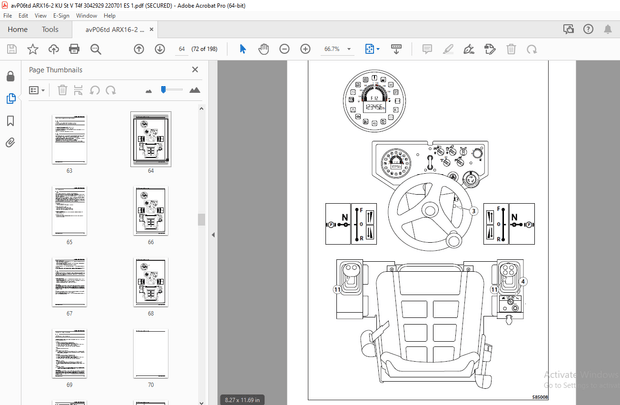Click the share review icon
Image resolution: width=620 pixels, height=405 pixels.
pos(568,29)
